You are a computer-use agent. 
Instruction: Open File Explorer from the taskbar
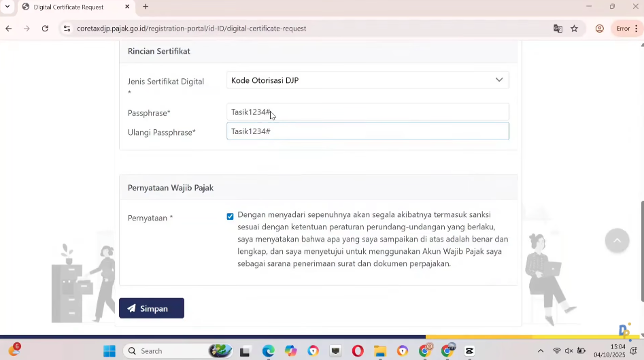pyautogui.click(x=380, y=351)
